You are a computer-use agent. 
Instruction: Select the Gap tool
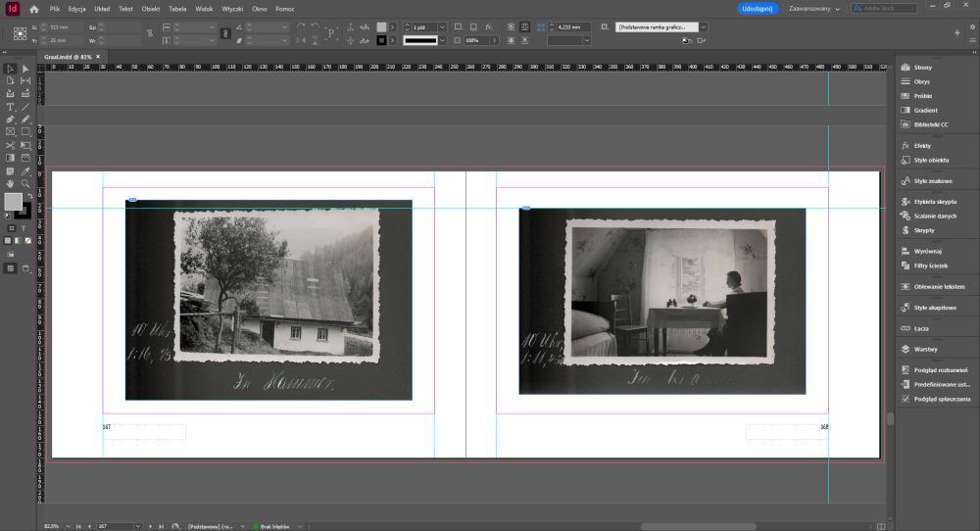point(25,80)
